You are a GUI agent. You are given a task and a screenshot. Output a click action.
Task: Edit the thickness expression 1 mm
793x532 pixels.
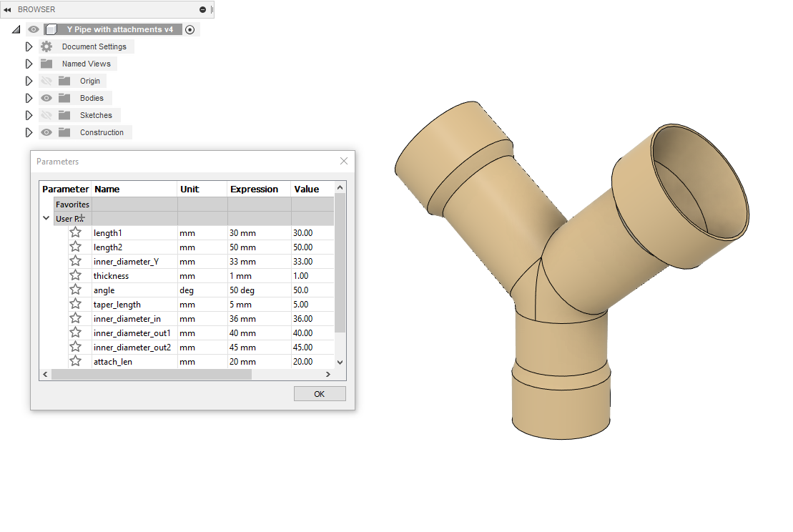[259, 276]
